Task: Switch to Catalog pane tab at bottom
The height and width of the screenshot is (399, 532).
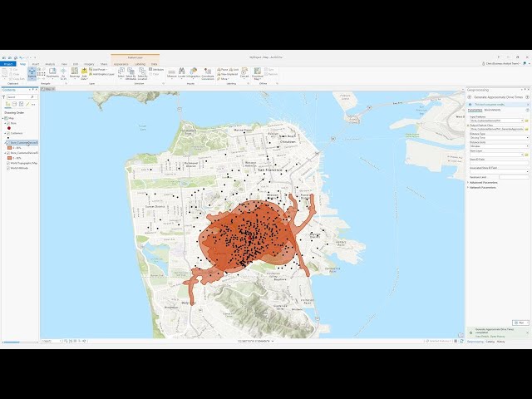Action: (490, 342)
